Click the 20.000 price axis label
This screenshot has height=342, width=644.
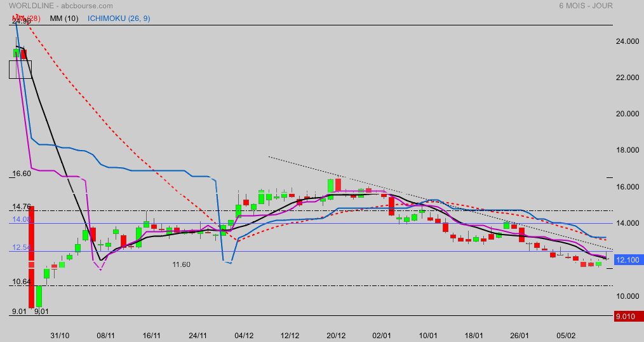pos(627,114)
